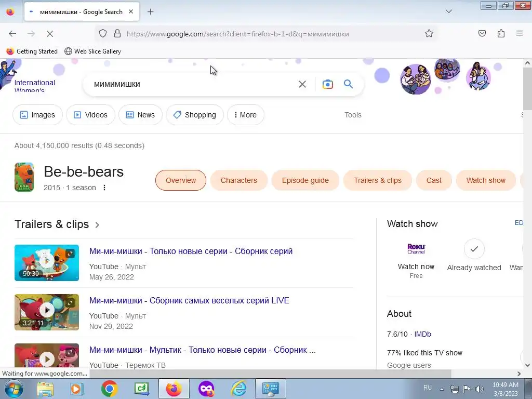This screenshot has width=532, height=399.
Task: Open tracking protection shield icon
Action: (103, 34)
